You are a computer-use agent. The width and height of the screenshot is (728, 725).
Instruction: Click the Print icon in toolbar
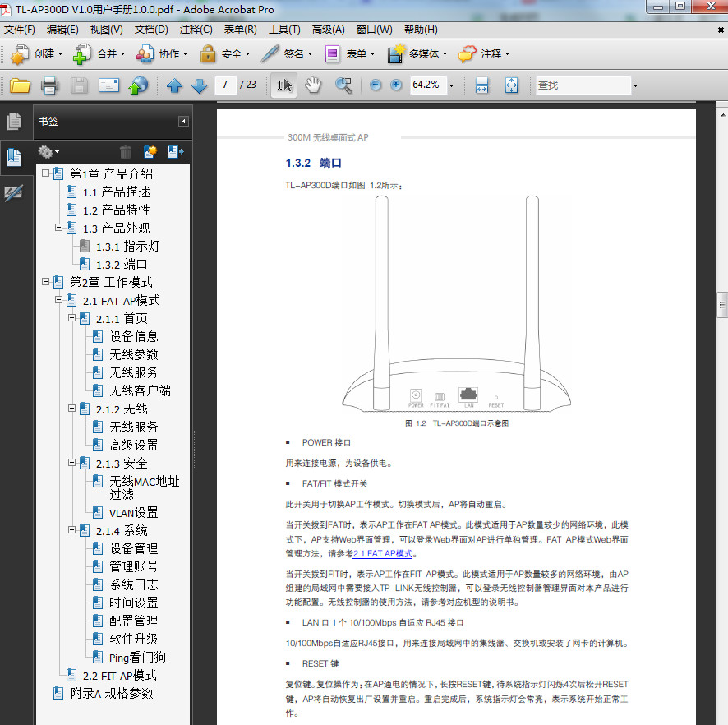click(x=49, y=85)
